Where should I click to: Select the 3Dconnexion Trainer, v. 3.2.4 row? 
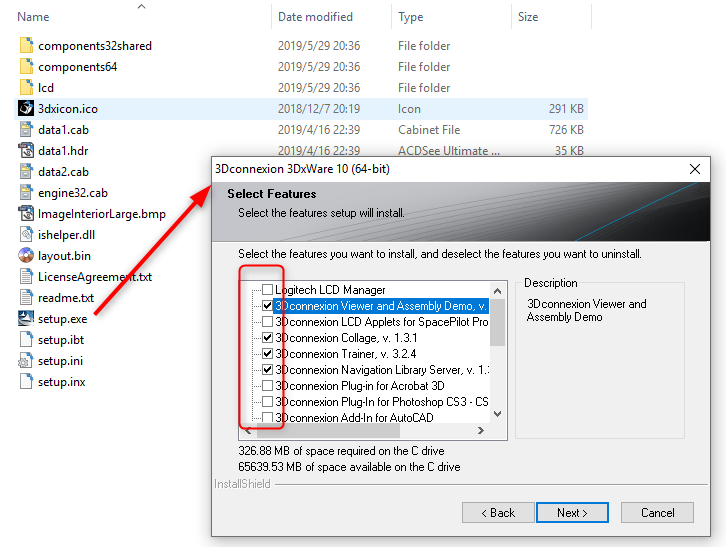click(345, 354)
